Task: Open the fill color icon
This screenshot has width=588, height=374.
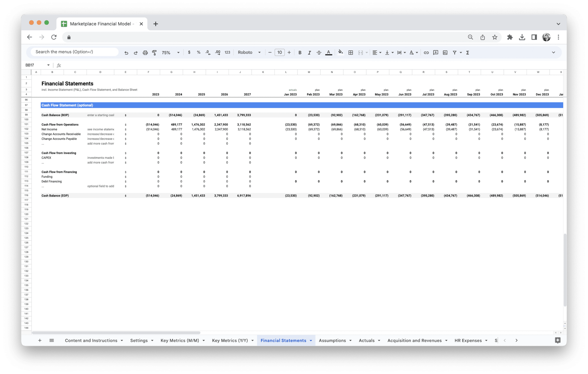Action: 341,53
